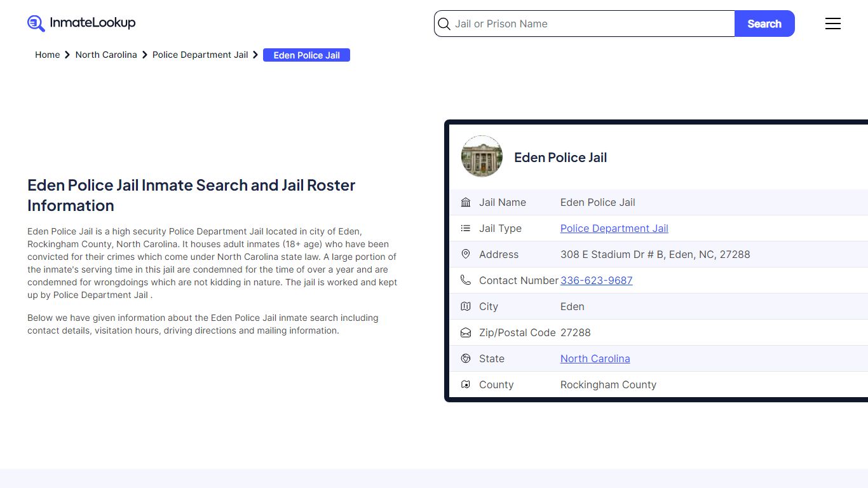Click the list icon next to Jail Type
This screenshot has width=868, height=488.
point(466,228)
